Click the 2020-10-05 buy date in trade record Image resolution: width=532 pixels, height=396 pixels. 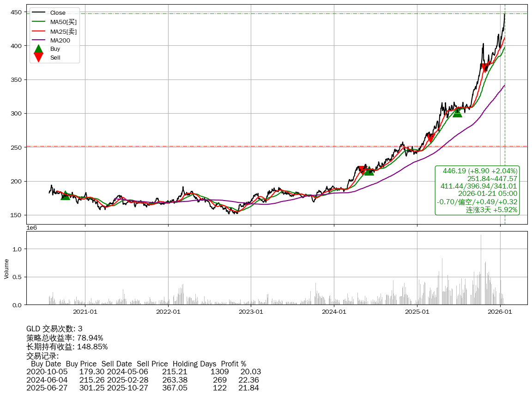tap(47, 372)
